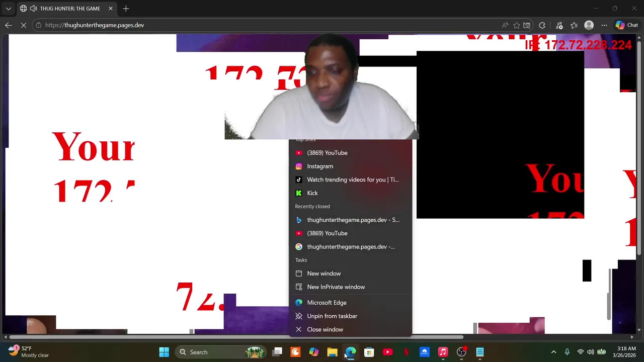Mute the tab via speaker icon
644x362 pixels.
tap(33, 9)
